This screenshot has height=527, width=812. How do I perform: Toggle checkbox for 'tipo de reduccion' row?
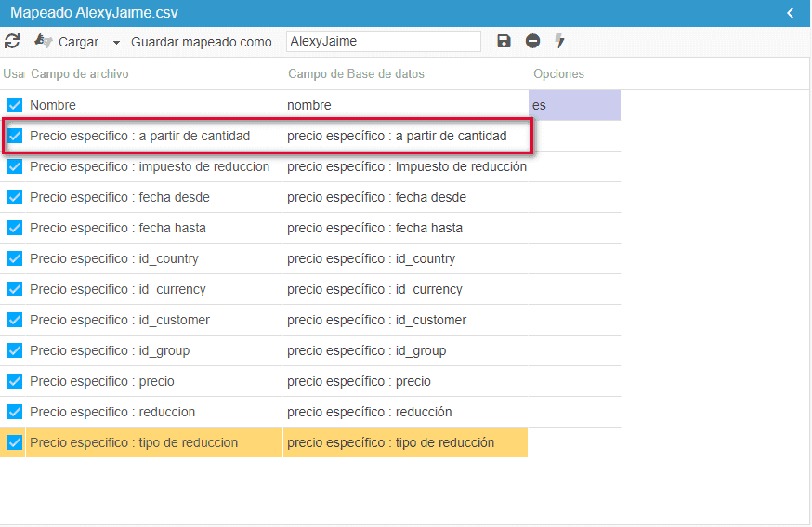pyautogui.click(x=15, y=442)
